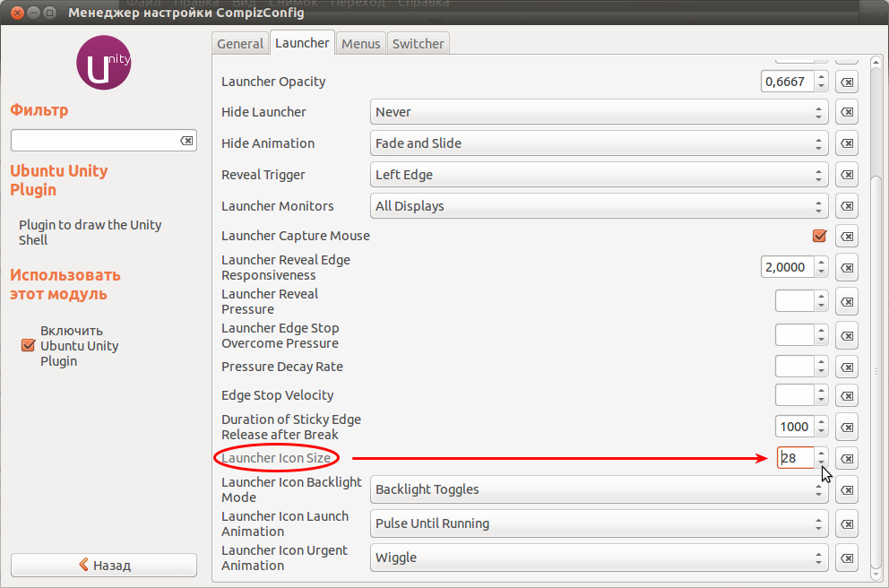The height and width of the screenshot is (588, 889).
Task: Switch to the Launcher tab
Action: (x=302, y=42)
